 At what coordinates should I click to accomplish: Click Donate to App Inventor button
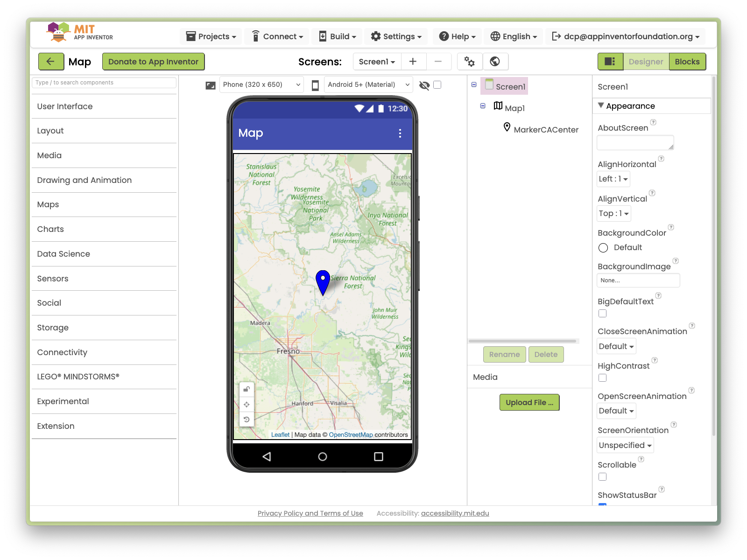click(x=154, y=62)
